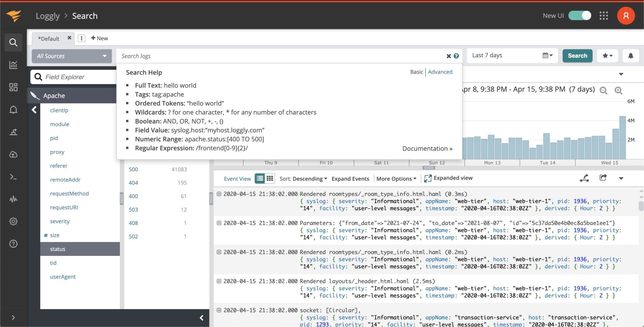Open the Source Setup sidebar icon
Viewport: 644px width, 327px height.
click(x=14, y=132)
